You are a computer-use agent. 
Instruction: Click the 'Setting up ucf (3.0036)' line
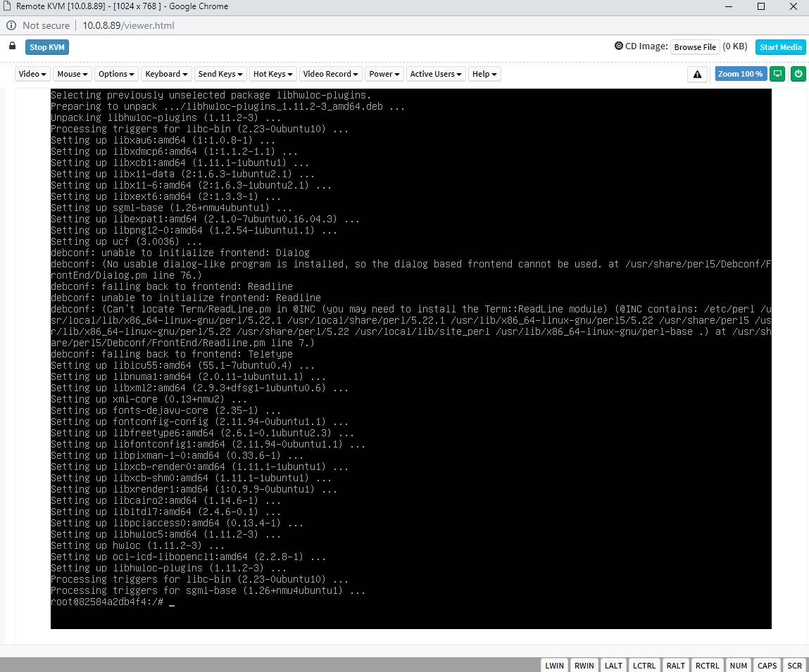(126, 241)
